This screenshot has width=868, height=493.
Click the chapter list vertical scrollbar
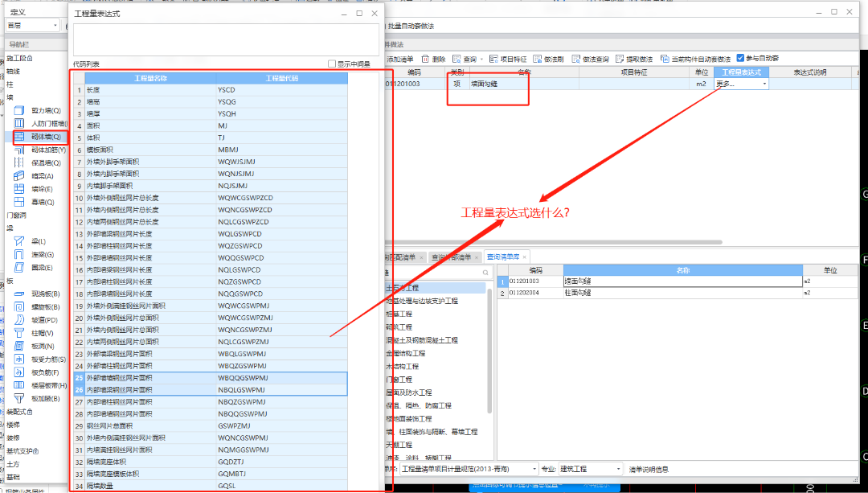coord(489,351)
